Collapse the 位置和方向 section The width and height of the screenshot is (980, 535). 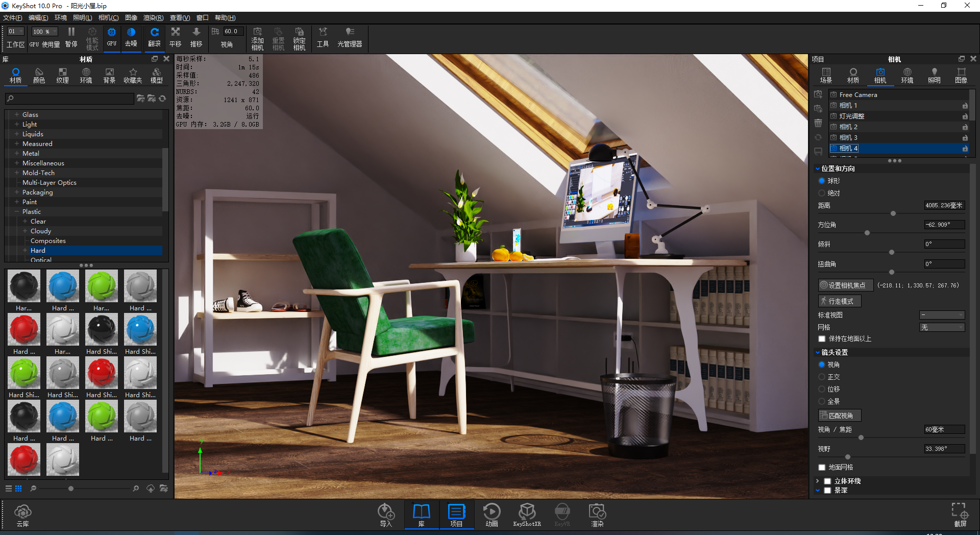818,169
